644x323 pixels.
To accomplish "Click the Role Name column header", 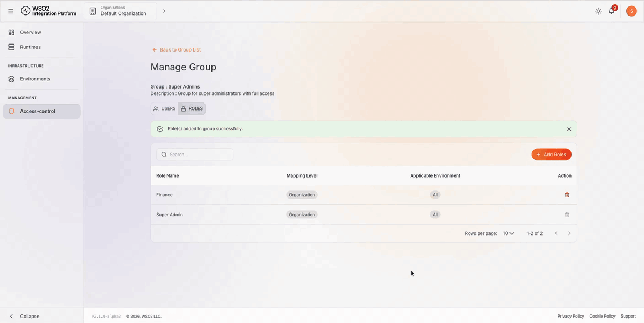I will coord(167,175).
